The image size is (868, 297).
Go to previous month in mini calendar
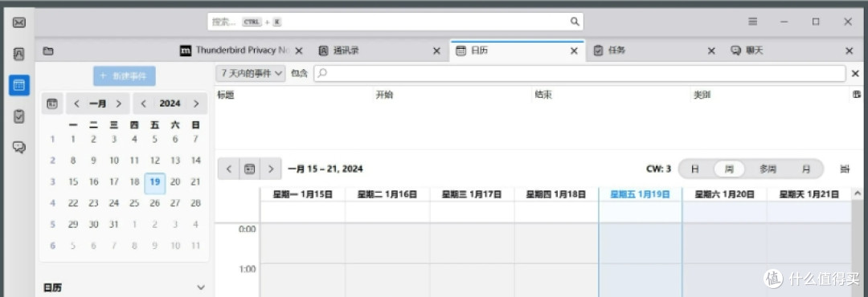(x=77, y=104)
